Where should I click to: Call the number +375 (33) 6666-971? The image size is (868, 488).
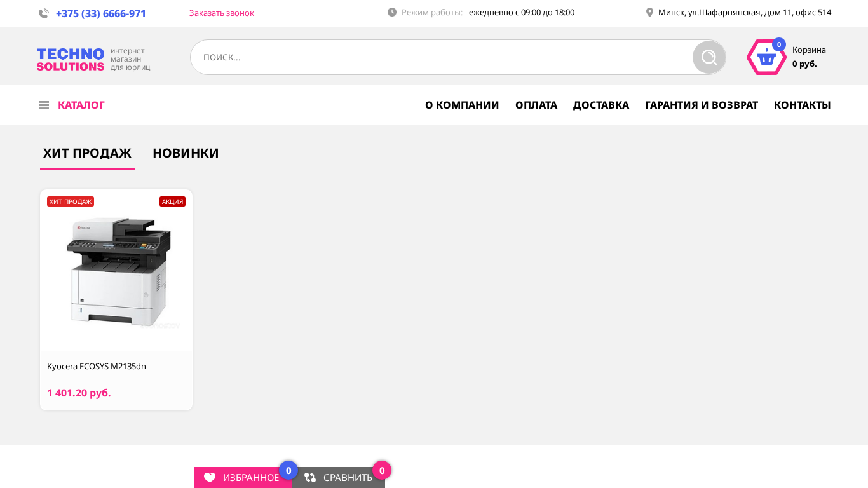[101, 13]
